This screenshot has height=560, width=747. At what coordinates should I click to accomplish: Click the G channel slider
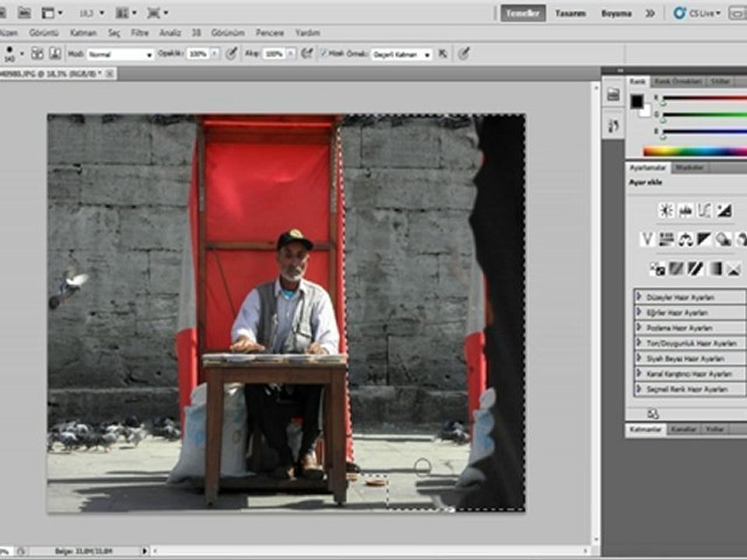click(704, 115)
